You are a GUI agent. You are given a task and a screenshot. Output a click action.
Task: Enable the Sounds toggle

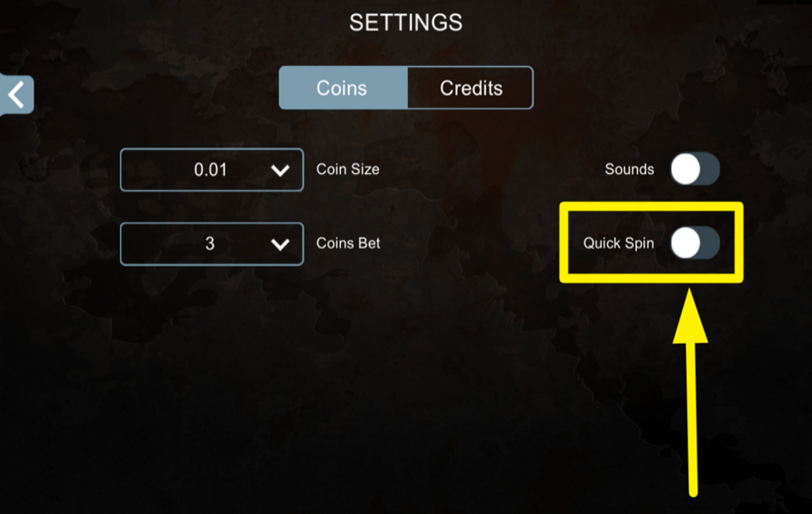(x=695, y=169)
